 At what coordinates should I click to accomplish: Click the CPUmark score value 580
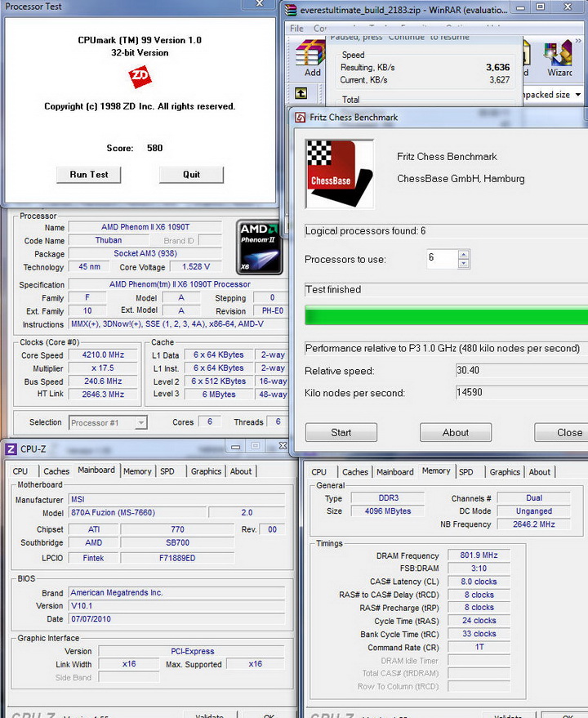(x=155, y=148)
